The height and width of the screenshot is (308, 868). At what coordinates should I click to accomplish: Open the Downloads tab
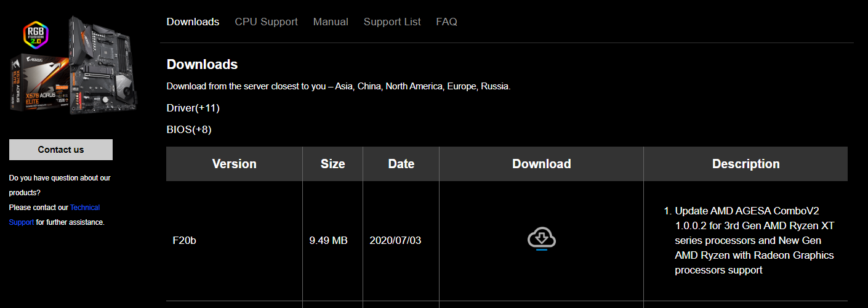tap(193, 22)
